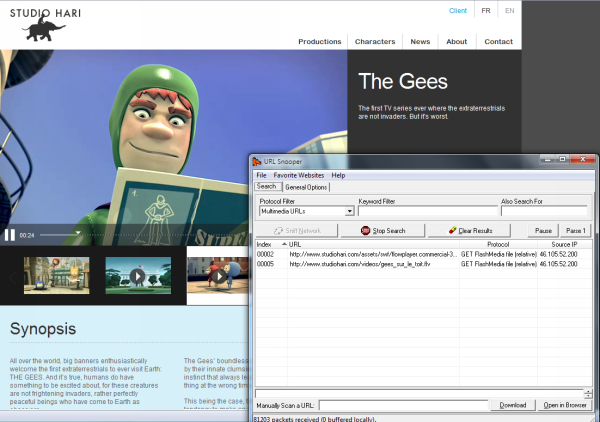Open the About page
The height and width of the screenshot is (422, 600).
pyautogui.click(x=457, y=41)
